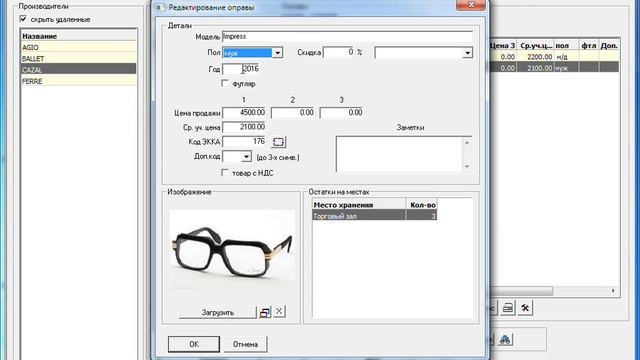Click the Цена продажи 3 field
The image size is (640, 360).
pos(341,113)
